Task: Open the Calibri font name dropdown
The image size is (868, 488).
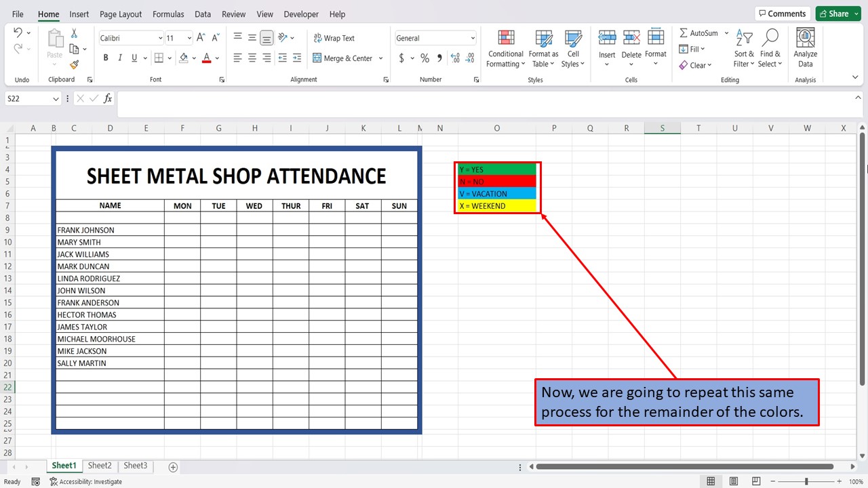Action: click(160, 39)
